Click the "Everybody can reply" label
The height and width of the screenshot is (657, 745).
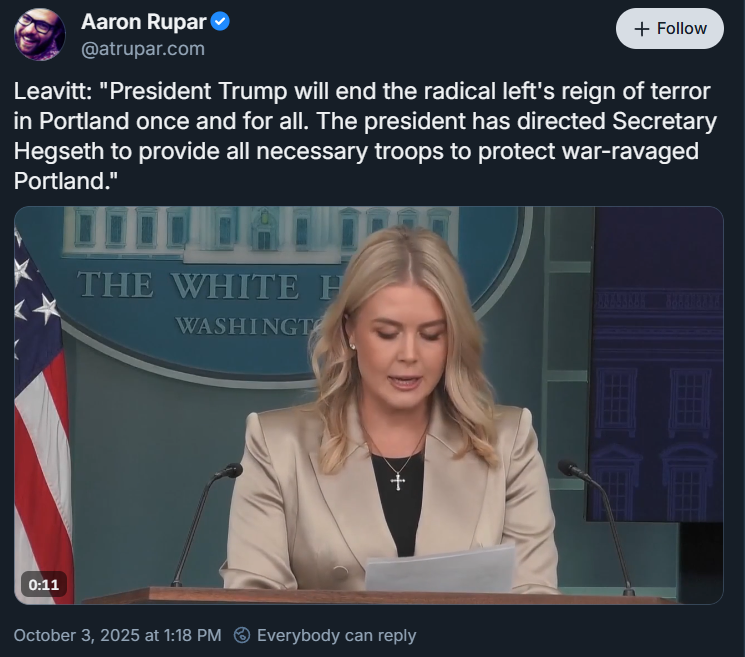click(336, 635)
